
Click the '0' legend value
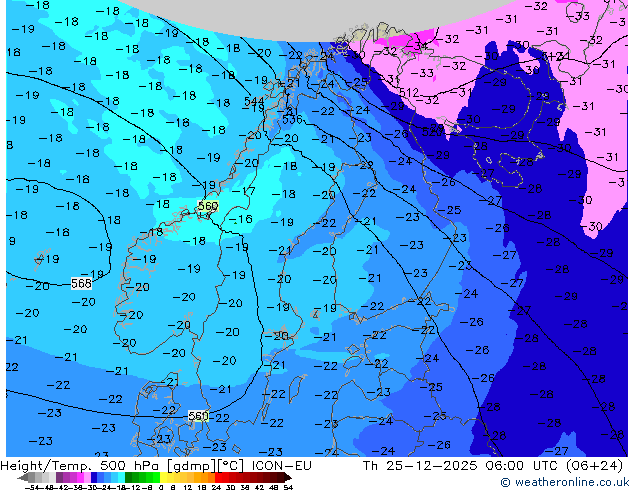pos(161,487)
